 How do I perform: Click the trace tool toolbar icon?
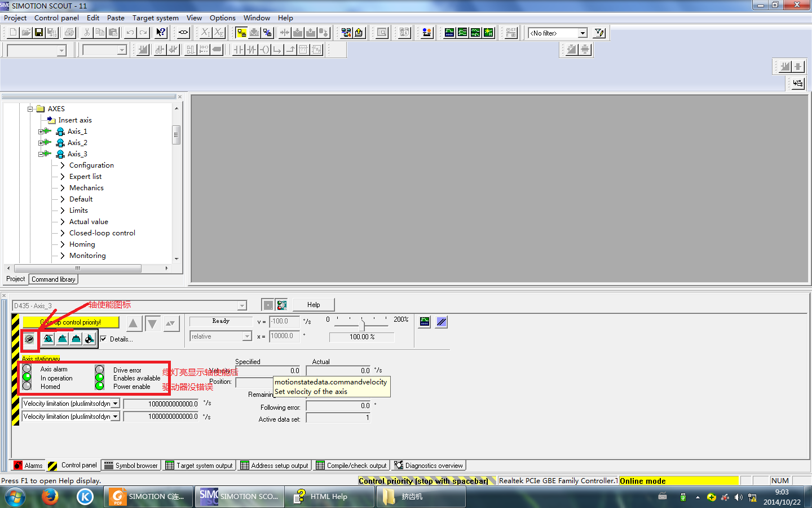coord(449,33)
